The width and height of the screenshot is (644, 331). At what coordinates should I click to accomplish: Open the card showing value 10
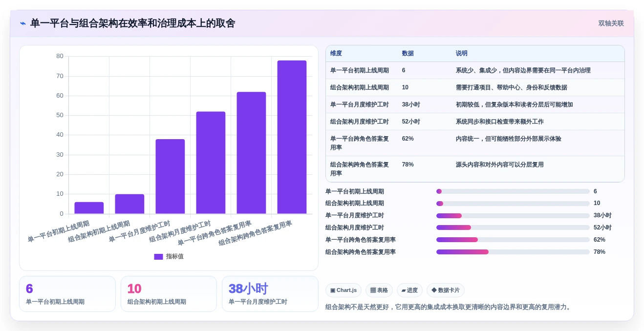[x=169, y=294]
